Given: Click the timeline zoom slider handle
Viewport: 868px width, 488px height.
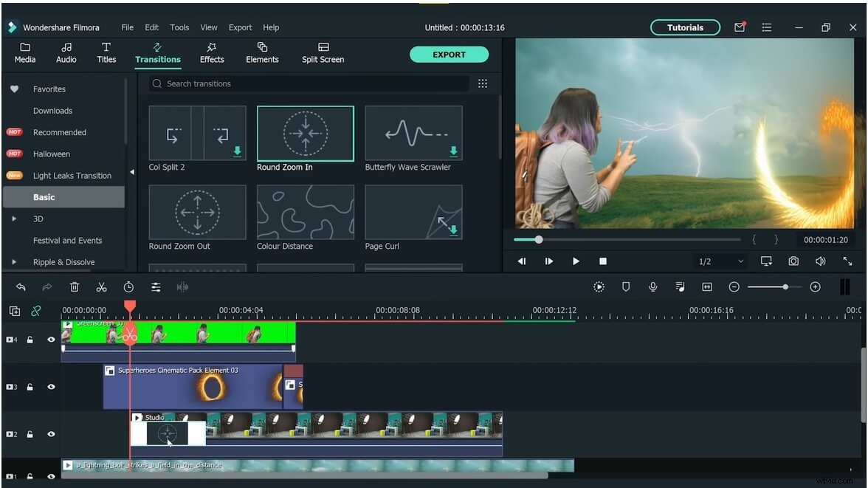Looking at the screenshot, I should tap(785, 287).
